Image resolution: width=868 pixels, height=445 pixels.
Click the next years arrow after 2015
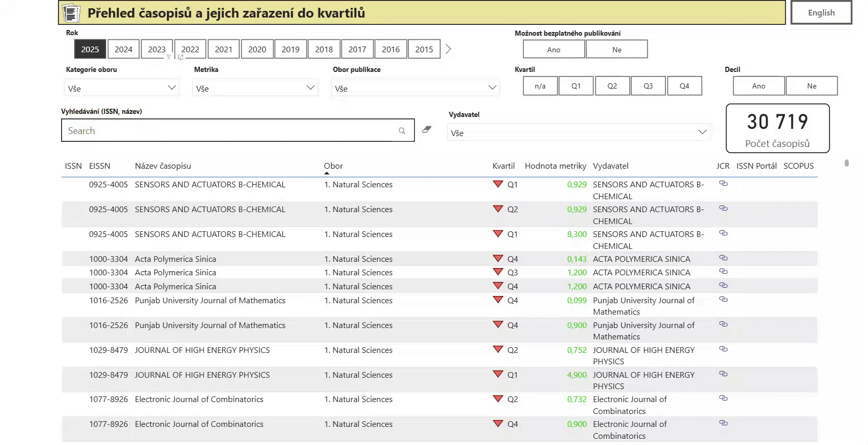point(449,49)
